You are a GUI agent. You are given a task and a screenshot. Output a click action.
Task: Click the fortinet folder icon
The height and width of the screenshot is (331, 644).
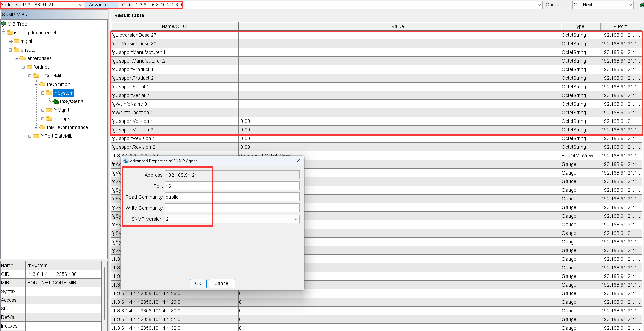tap(29, 67)
